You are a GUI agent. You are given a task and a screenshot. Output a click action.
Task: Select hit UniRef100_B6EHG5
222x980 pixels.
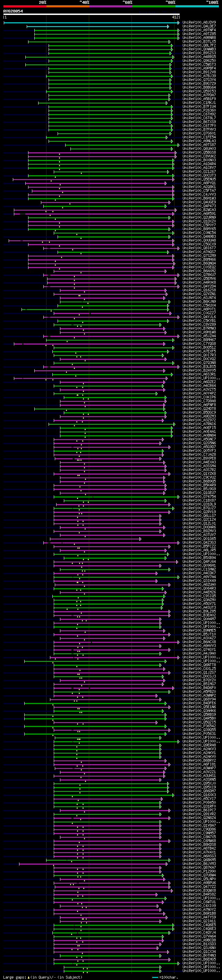point(199,959)
